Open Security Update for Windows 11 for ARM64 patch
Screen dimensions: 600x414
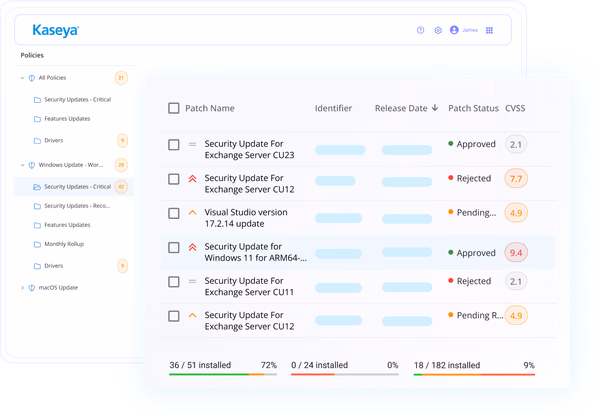coord(255,253)
